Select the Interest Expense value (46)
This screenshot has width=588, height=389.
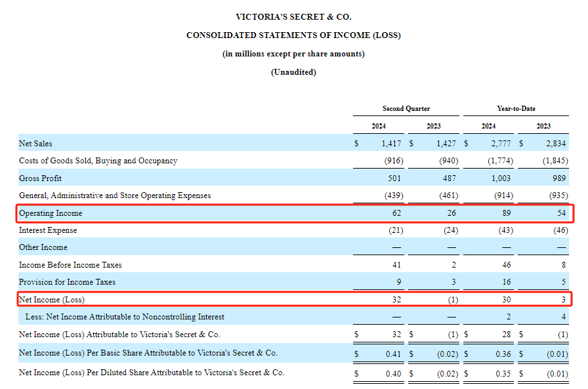pyautogui.click(x=561, y=230)
